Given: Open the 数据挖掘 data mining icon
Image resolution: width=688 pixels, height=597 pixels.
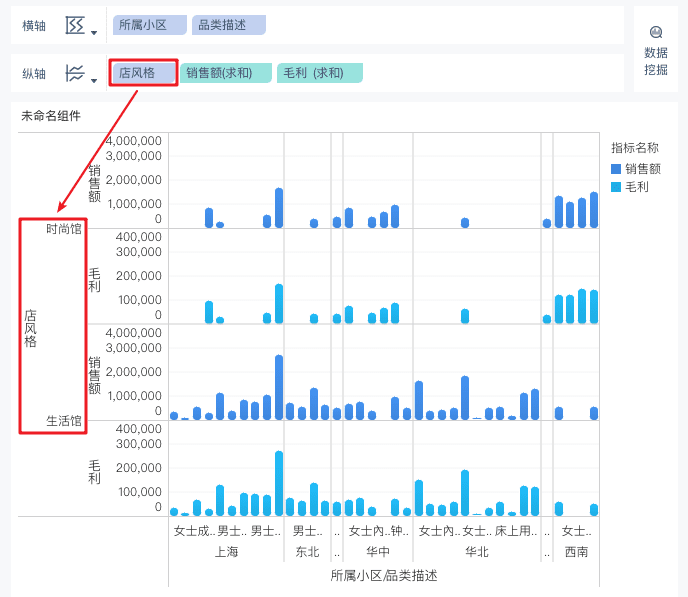Looking at the screenshot, I should pos(656,32).
